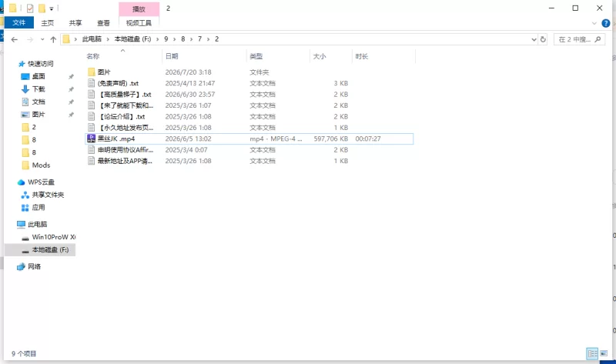This screenshot has height=364, width=616.
Task: Open 文档 in quick access
Action: click(38, 102)
